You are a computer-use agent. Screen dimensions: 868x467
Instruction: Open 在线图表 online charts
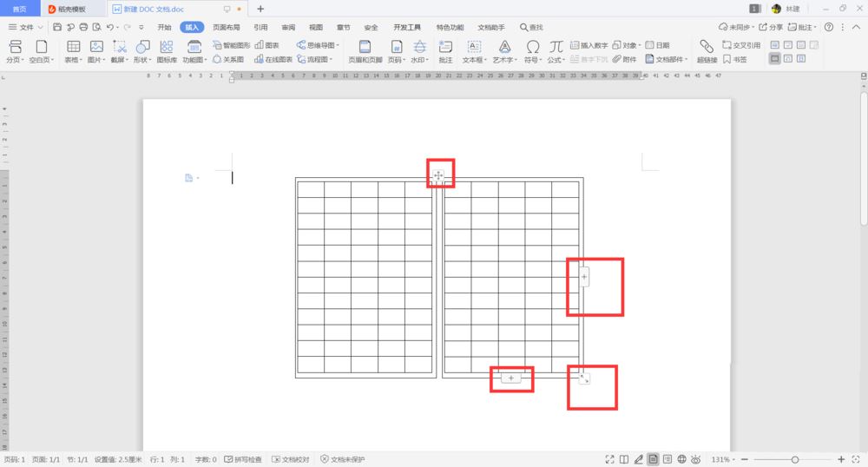coord(273,59)
